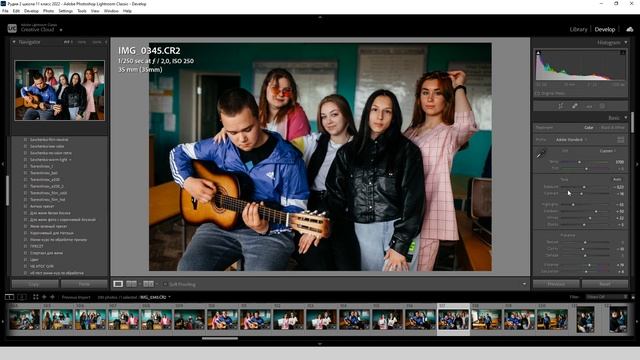The image size is (640, 360).
Task: Choose Color treatment
Action: pyautogui.click(x=589, y=128)
